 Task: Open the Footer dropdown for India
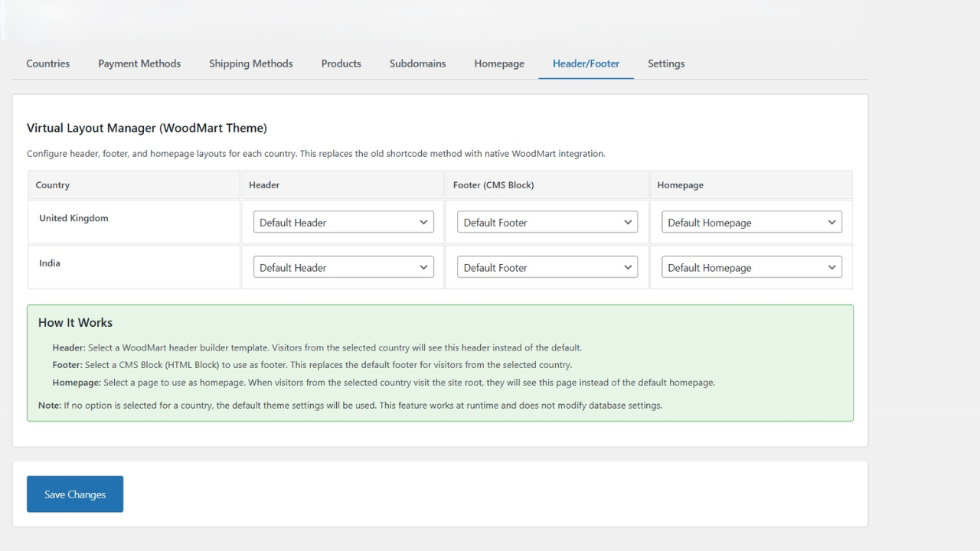(x=547, y=267)
